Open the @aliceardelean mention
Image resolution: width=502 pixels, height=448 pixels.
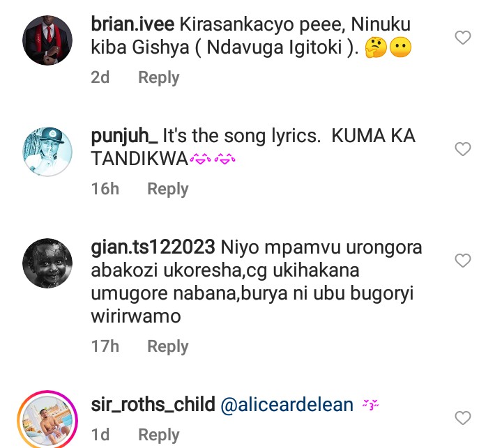(x=287, y=405)
